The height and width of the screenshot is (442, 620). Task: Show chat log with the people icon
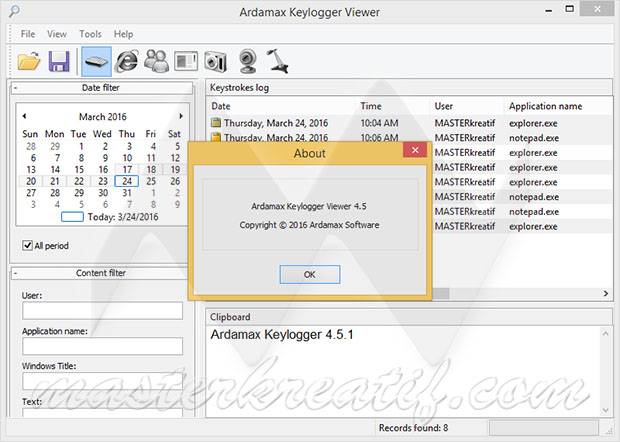click(157, 62)
